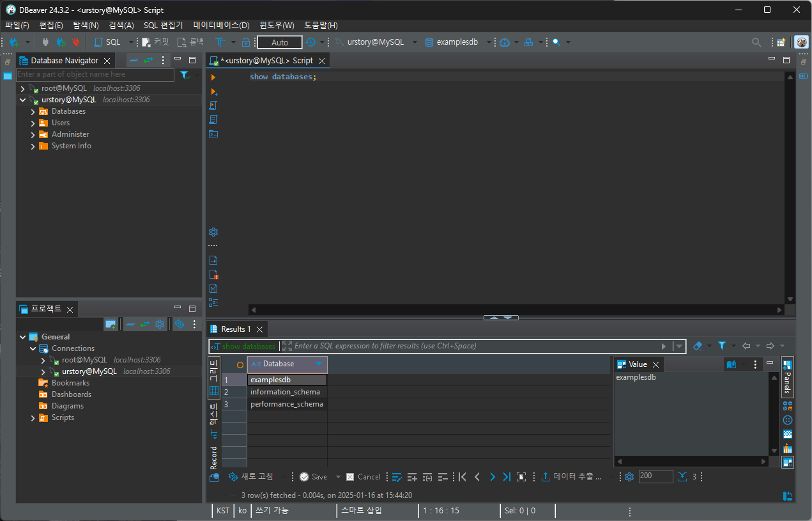Click the fetch size field showing 200
This screenshot has width=812, height=521.
[x=655, y=476]
